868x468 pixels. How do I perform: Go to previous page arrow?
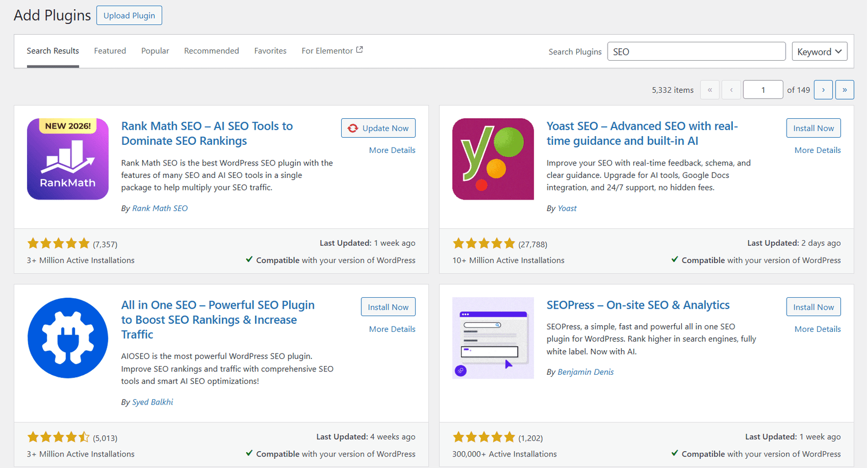[731, 89]
